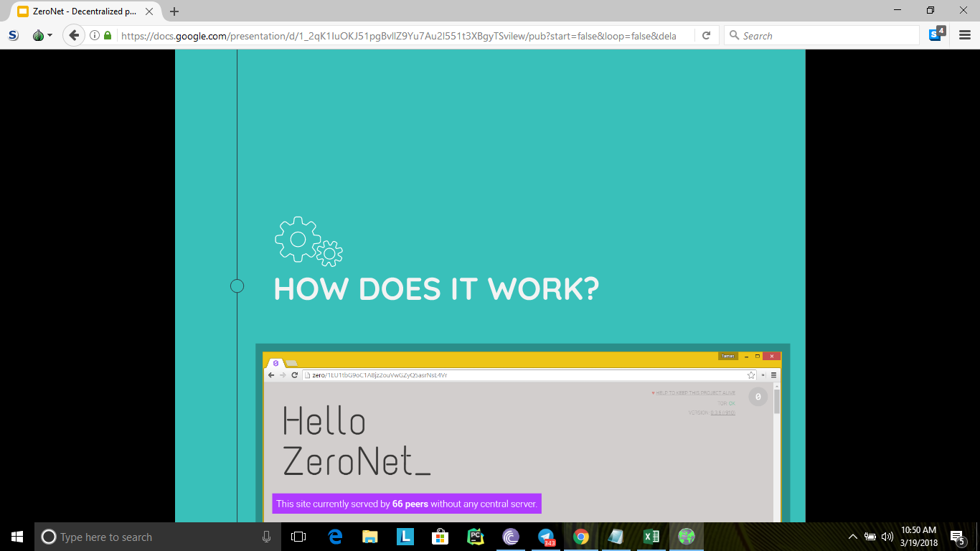This screenshot has height=551, width=980.
Task: Click the zero/ address in embedded browser image
Action: 380,375
